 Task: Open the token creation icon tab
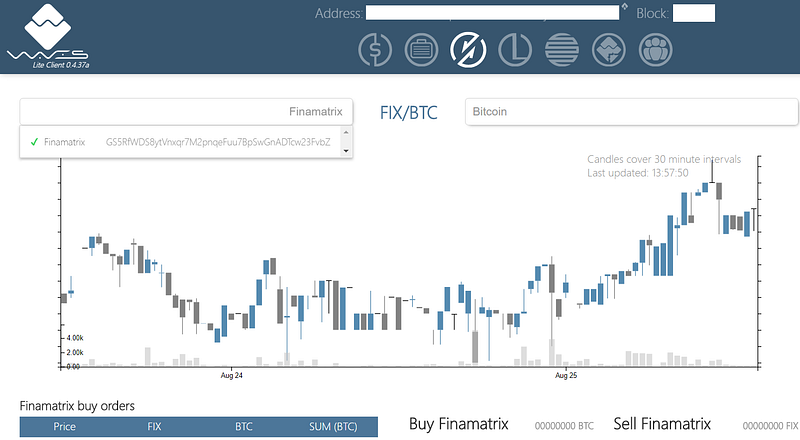[x=609, y=50]
